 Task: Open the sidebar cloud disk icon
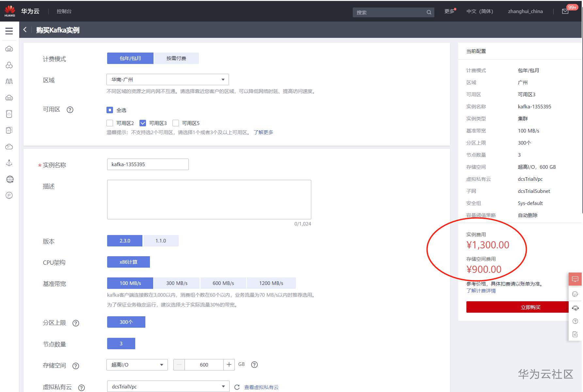click(x=9, y=98)
